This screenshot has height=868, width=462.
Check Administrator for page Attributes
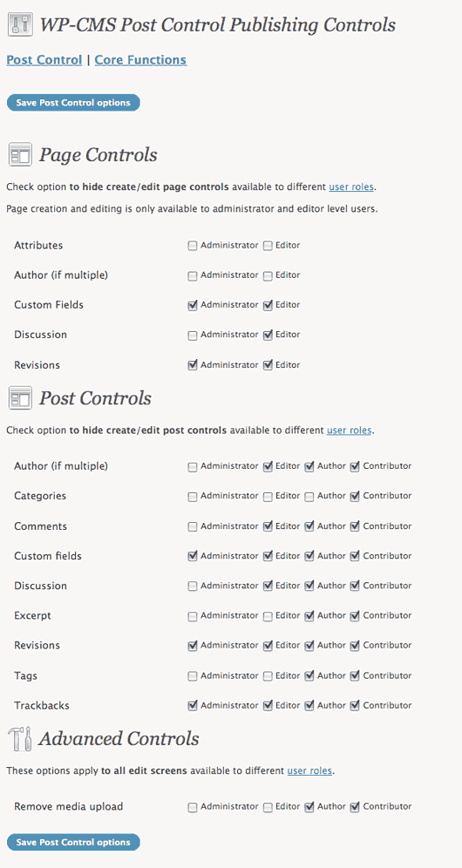pos(193,246)
